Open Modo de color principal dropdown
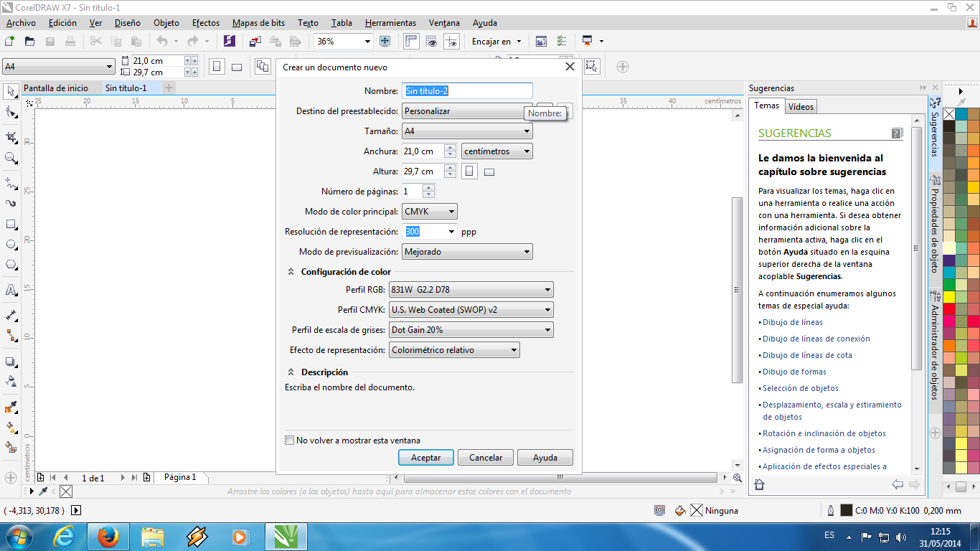The image size is (980, 551). [430, 212]
